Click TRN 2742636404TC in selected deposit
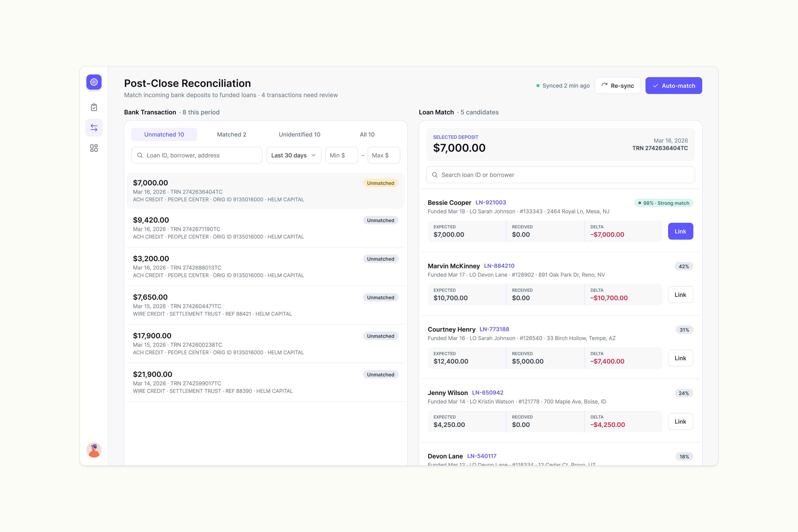This screenshot has width=798, height=532. [x=660, y=148]
